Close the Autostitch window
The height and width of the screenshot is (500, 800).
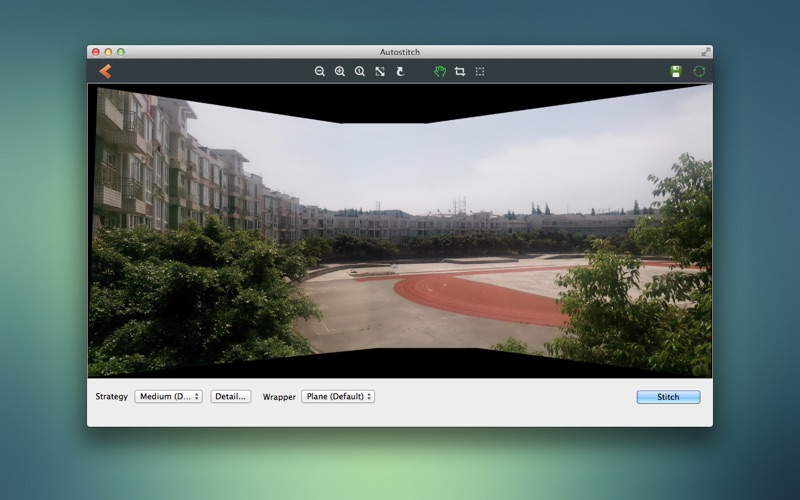pyautogui.click(x=95, y=52)
